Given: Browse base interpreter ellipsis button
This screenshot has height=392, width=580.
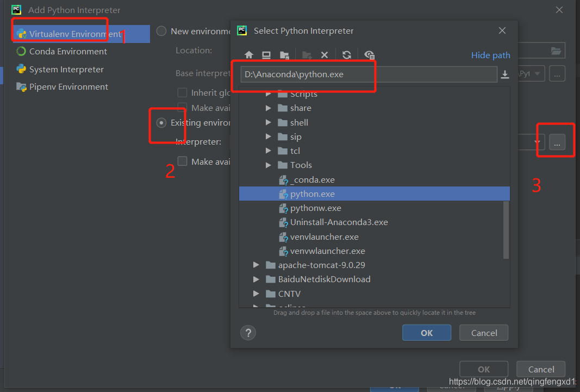Looking at the screenshot, I should pyautogui.click(x=557, y=73).
